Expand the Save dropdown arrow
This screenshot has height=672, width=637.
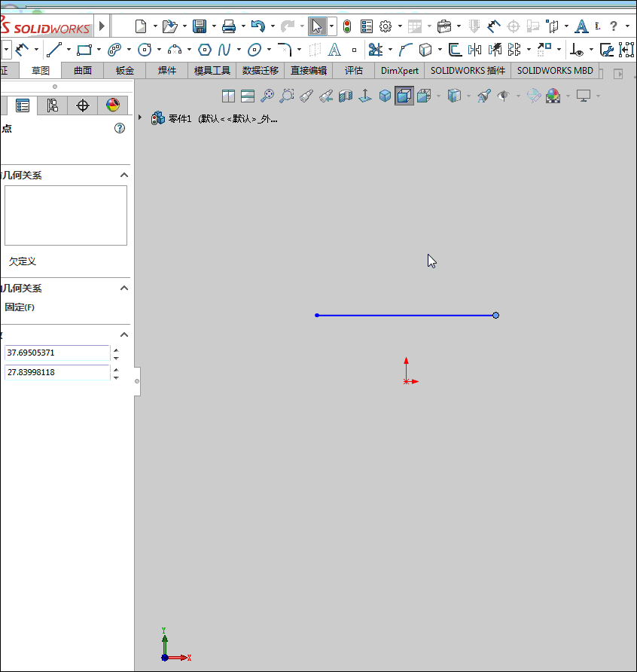coord(214,26)
